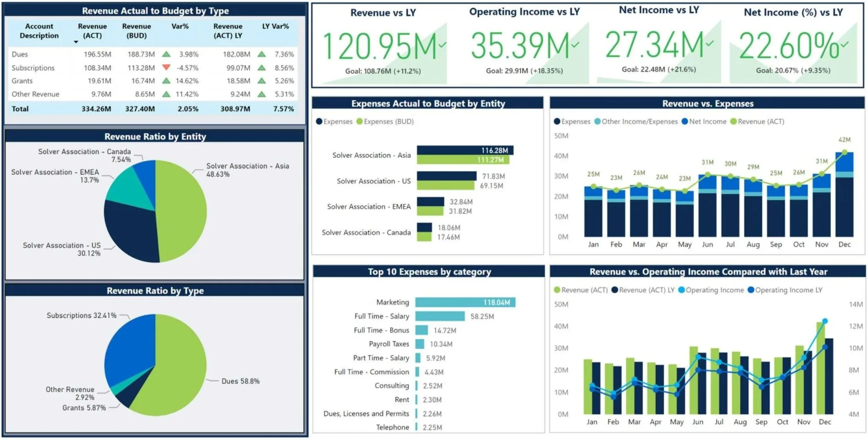
Task: Click the Goal: 108.76M (+11.2%) text
Action: [383, 71]
